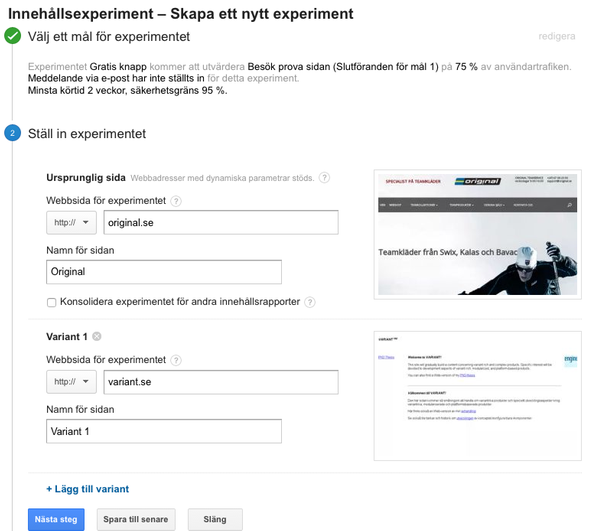This screenshot has width=599, height=531.
Task: Click the original page preview thumbnail
Action: [x=478, y=234]
